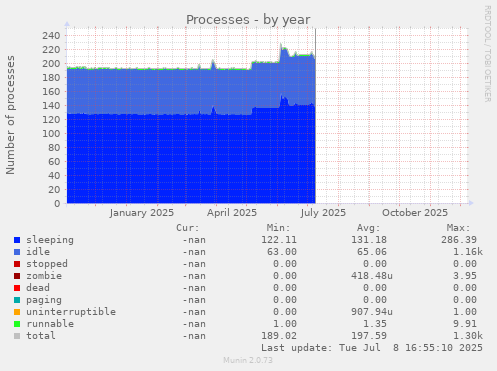Image resolution: width=497 pixels, height=371 pixels.
Task: Select the 'Min:' column header
Action: coord(278,228)
